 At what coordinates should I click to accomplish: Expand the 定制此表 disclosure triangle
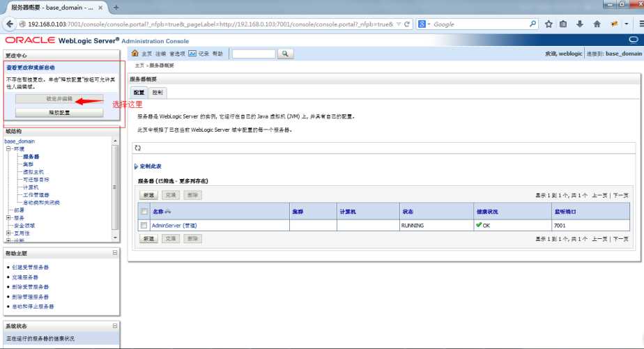136,166
